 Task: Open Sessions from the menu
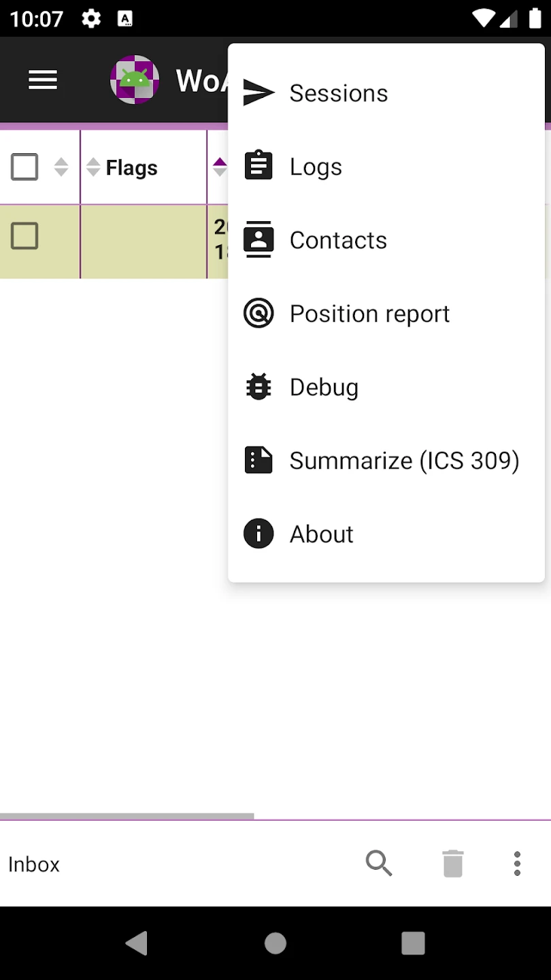(338, 93)
